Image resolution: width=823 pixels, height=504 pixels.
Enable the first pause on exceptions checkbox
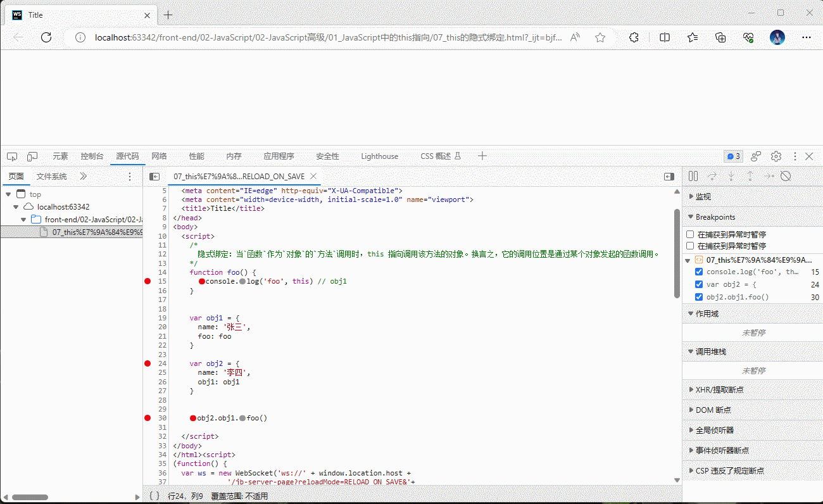(690, 234)
